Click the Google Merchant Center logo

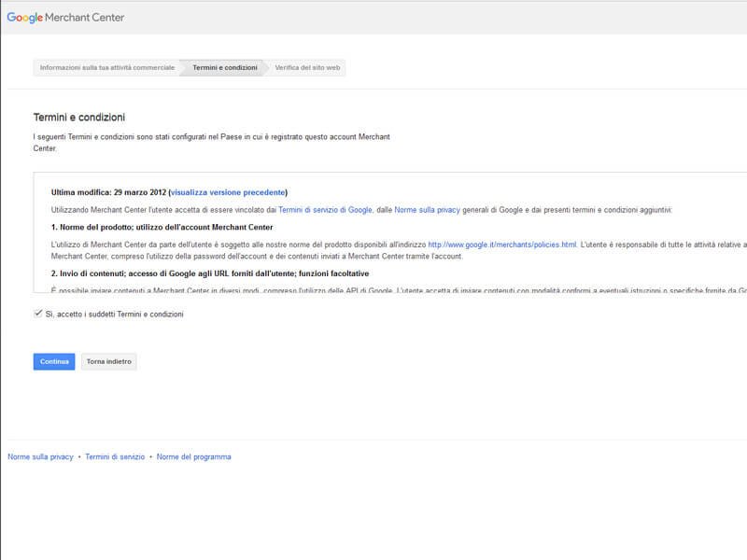pyautogui.click(x=65, y=18)
